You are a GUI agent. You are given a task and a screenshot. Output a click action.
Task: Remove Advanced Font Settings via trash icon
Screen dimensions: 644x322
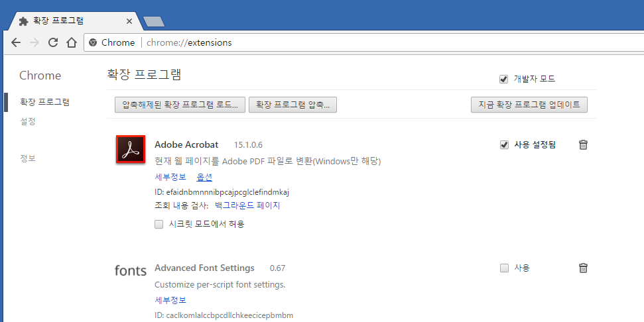(583, 268)
